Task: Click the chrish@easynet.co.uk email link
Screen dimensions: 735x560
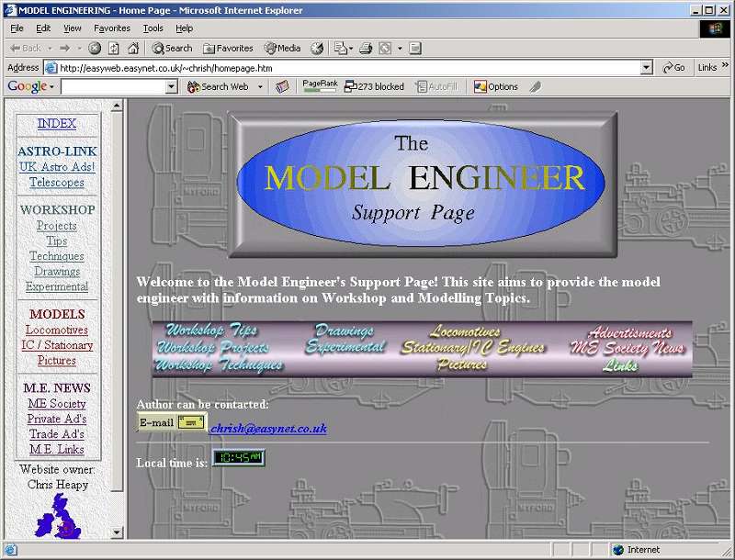Action: tap(268, 428)
